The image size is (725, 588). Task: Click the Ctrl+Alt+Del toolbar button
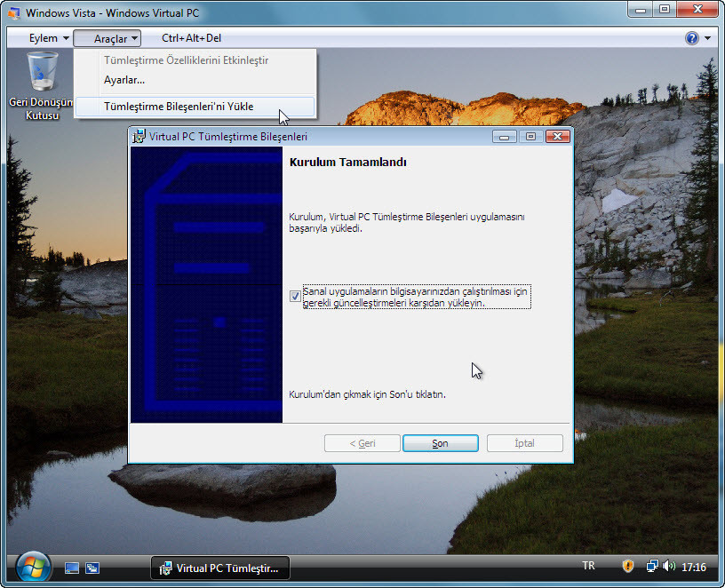click(191, 38)
